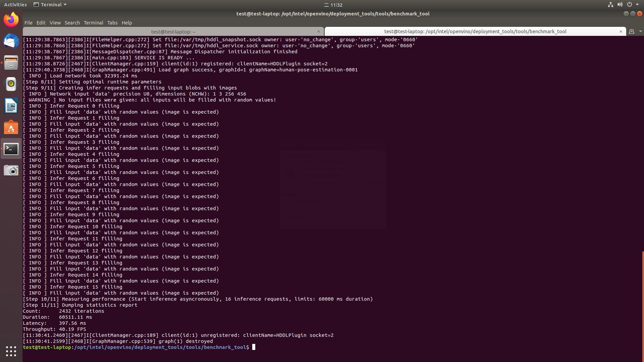Launch Thunderbird mail from the dock
Image resolution: width=644 pixels, height=362 pixels.
click(11, 41)
